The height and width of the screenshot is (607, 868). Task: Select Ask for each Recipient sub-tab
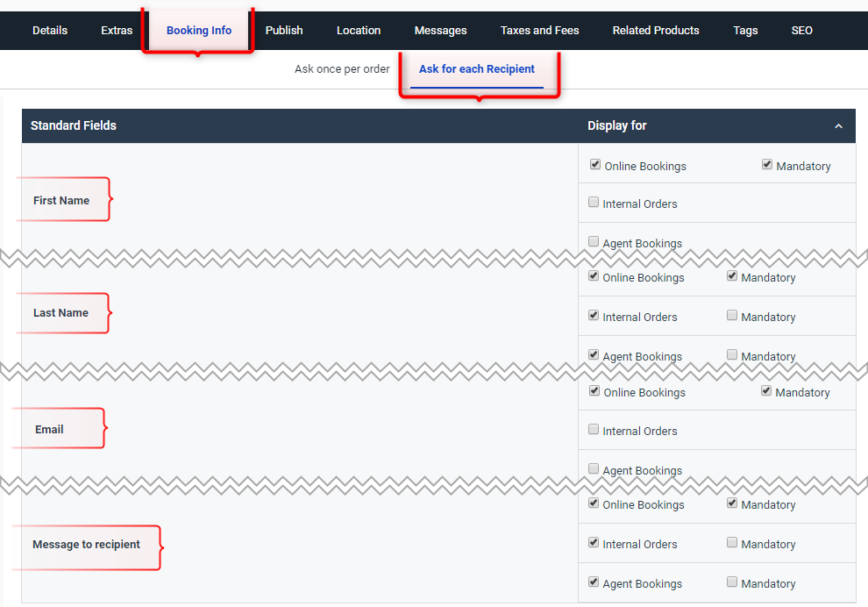(x=477, y=69)
